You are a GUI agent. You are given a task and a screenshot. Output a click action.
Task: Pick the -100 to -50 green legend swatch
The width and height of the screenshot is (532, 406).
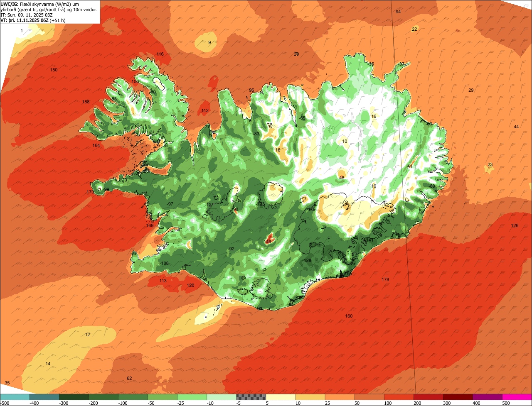pyautogui.click(x=133, y=397)
